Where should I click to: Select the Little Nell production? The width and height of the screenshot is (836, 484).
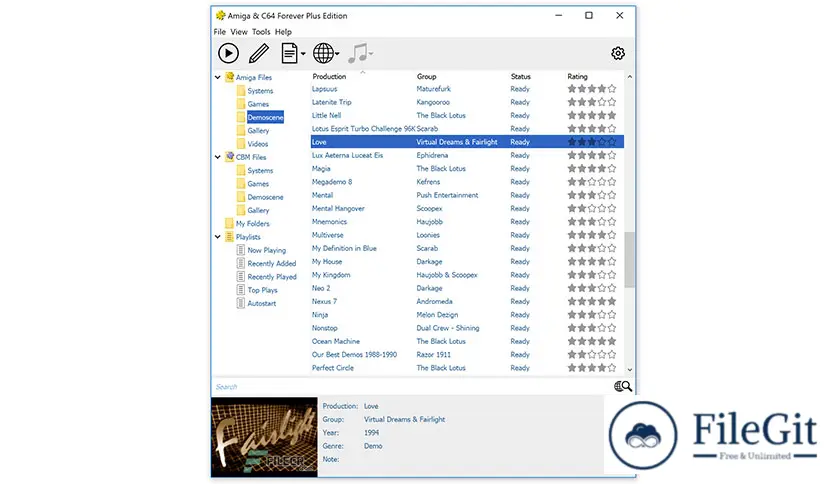(x=467, y=115)
